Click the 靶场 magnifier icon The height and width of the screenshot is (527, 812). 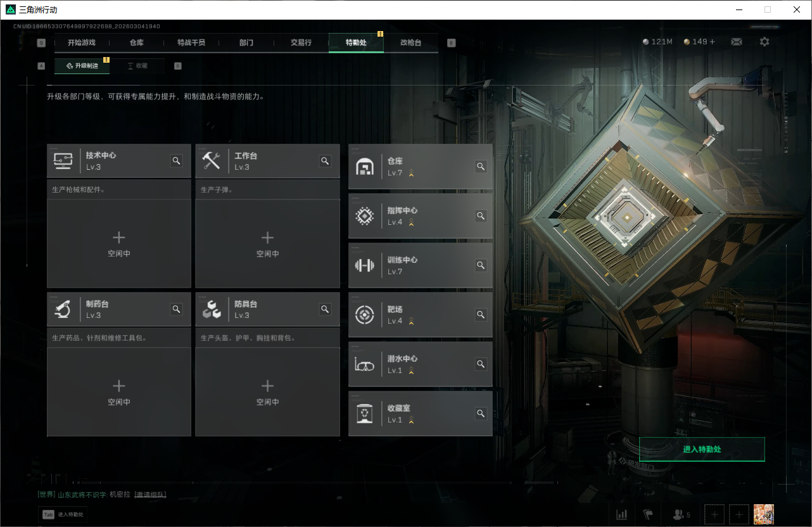tap(481, 314)
